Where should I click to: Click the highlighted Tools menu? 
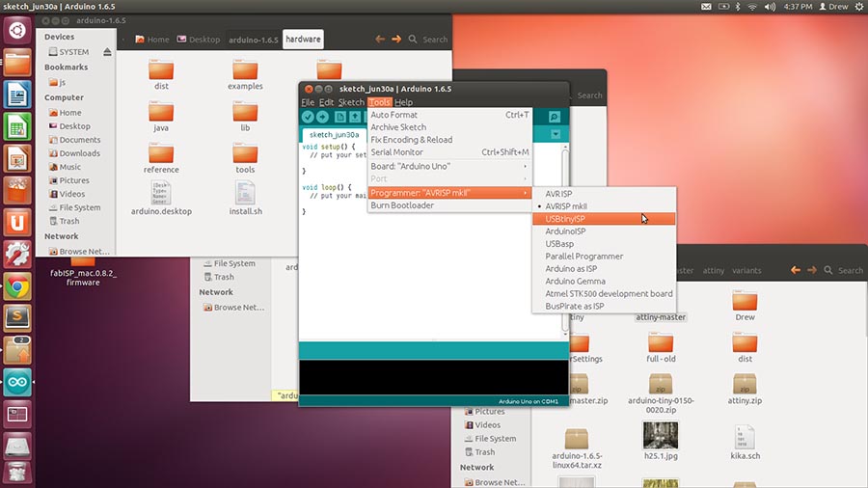coord(379,102)
